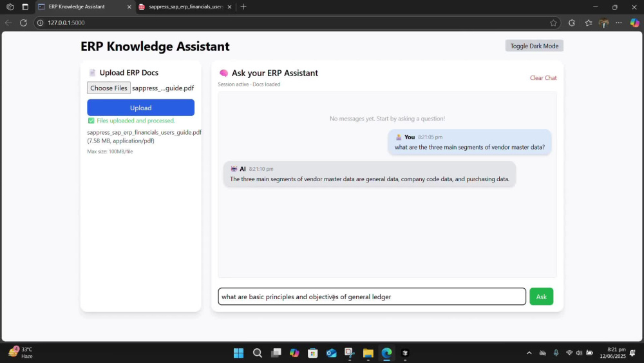The width and height of the screenshot is (644, 363).
Task: Open the Copilot sidebar icon
Action: tap(634, 23)
